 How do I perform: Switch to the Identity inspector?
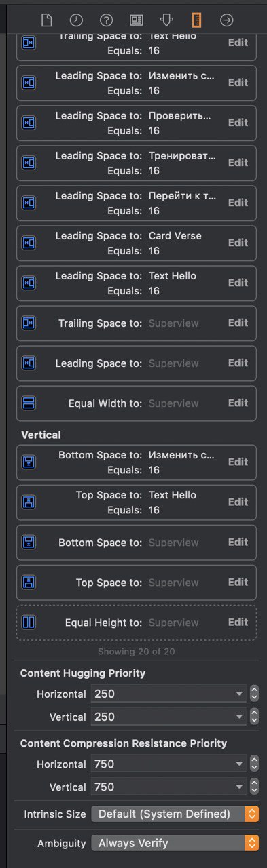136,20
